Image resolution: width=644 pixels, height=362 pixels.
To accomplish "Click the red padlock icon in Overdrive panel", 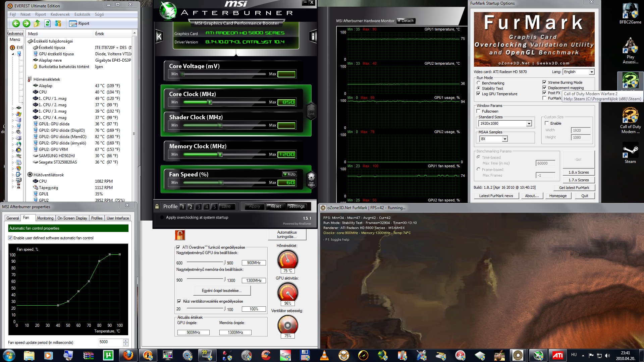I will click(180, 235).
